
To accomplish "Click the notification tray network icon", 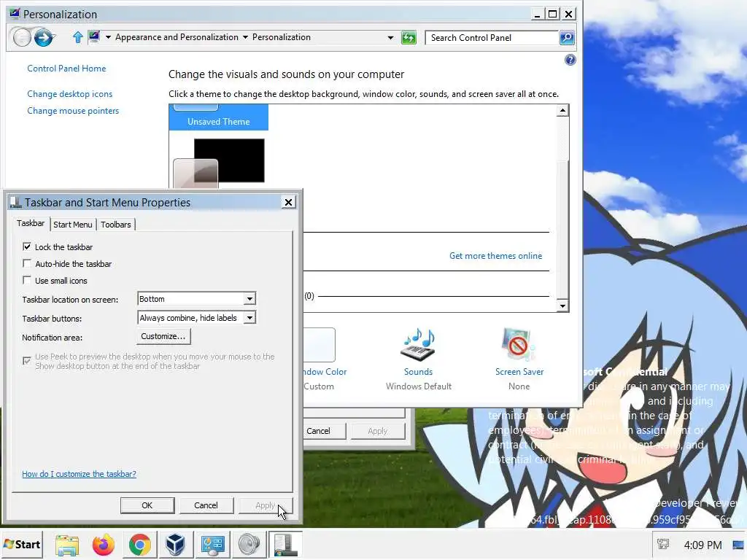I will (x=662, y=544).
